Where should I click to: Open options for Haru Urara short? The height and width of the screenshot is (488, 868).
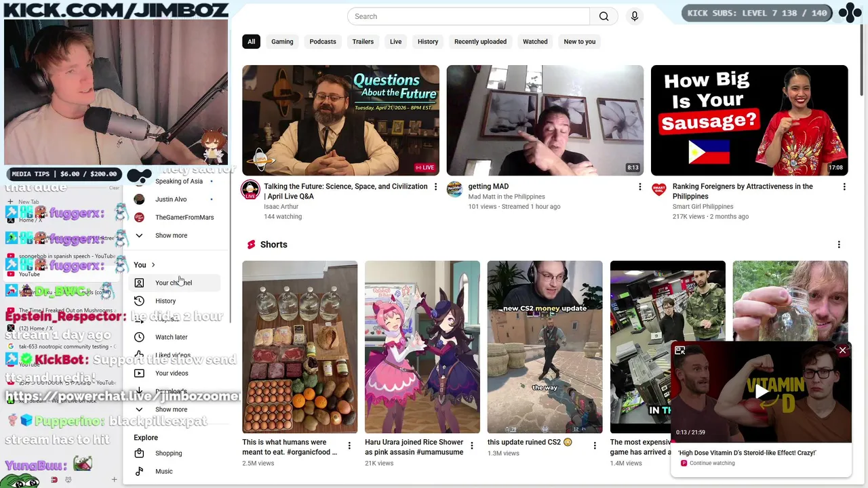[472, 445]
